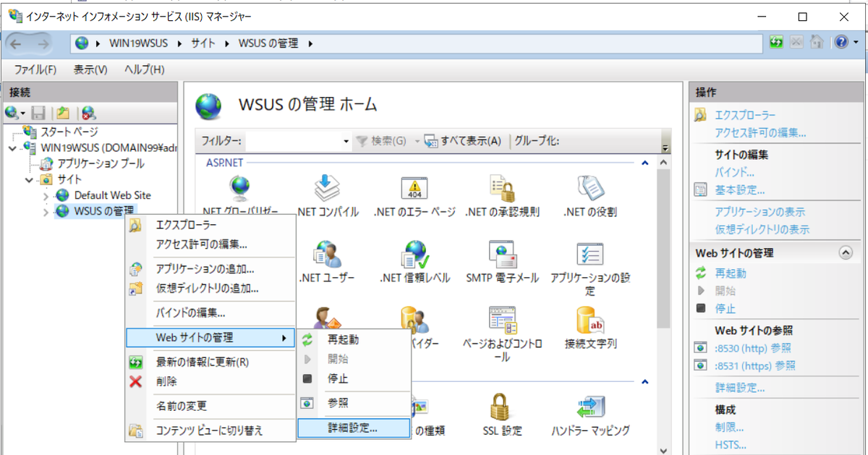Click the 基本設定... link in actions pane
Viewport: 868px width, 455px height.
click(739, 190)
